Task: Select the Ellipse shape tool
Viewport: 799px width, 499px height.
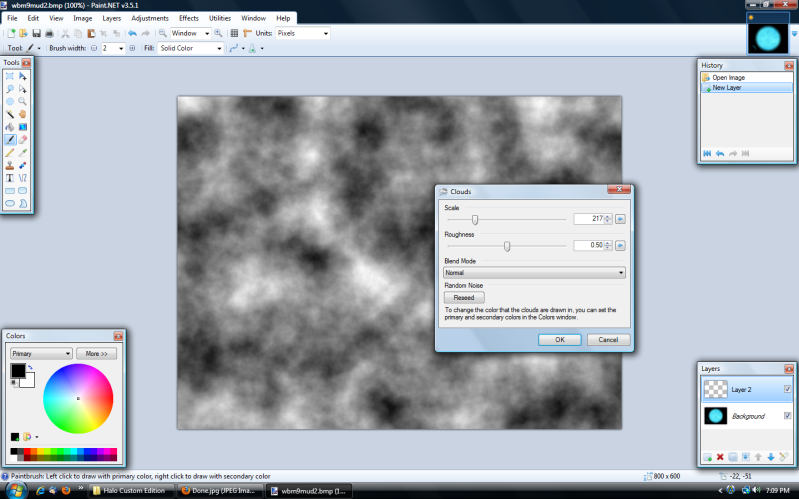Action: coord(10,203)
